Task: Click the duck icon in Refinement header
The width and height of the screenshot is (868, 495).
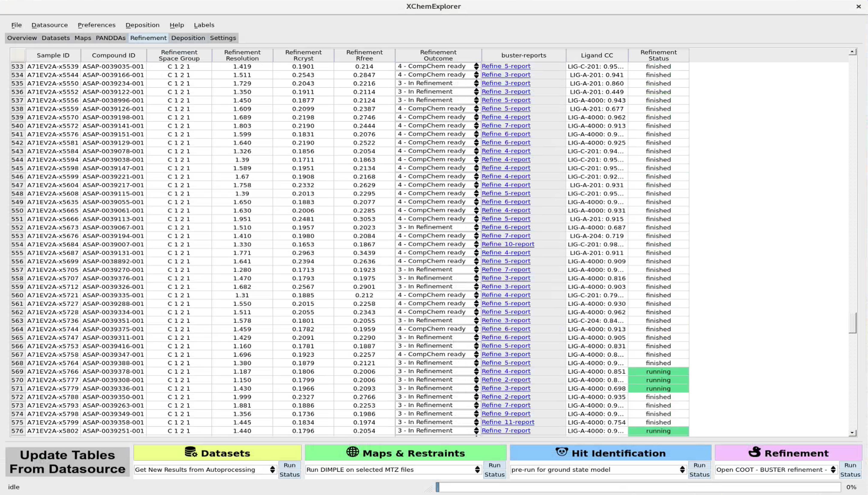Action: click(755, 452)
